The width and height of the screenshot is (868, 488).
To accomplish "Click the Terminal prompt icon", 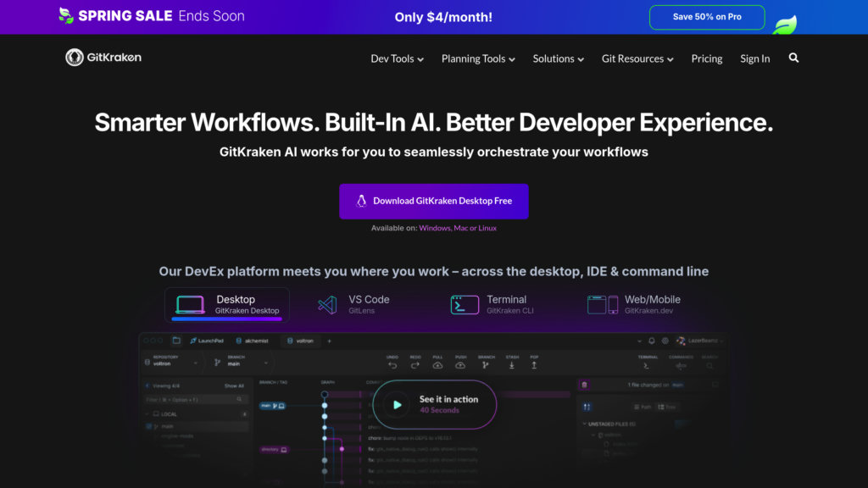I will point(465,305).
